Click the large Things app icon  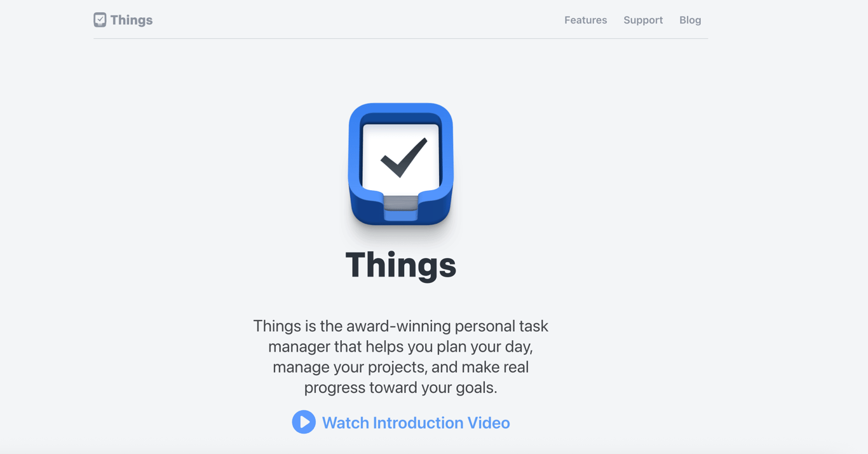coord(401,164)
